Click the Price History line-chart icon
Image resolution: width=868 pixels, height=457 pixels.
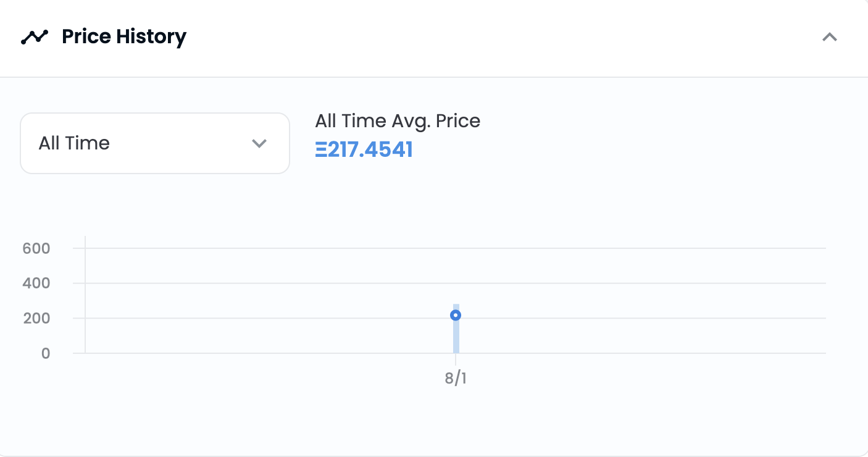[34, 37]
